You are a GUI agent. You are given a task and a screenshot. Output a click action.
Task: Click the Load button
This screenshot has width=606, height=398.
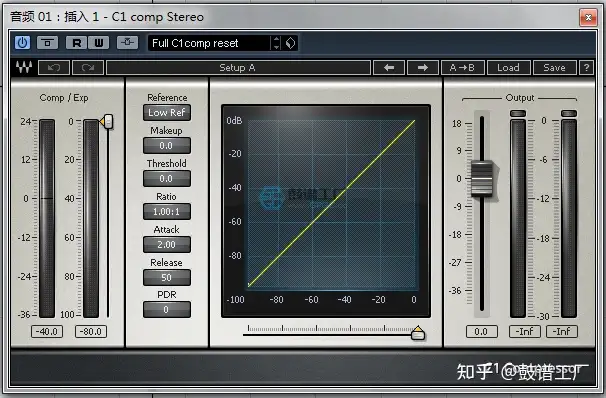pos(508,68)
